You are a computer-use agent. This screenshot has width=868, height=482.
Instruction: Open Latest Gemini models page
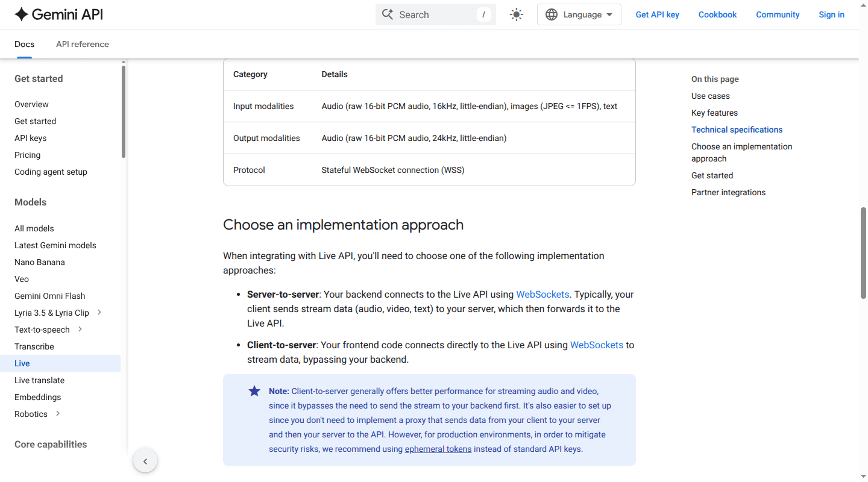pyautogui.click(x=55, y=245)
